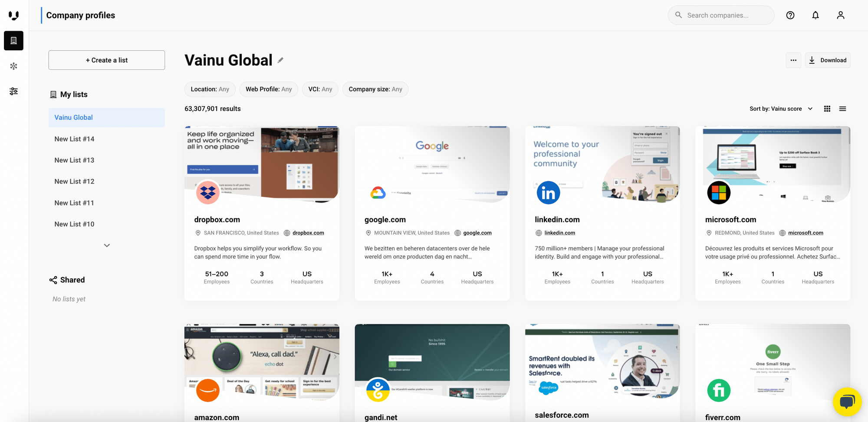The width and height of the screenshot is (868, 422).
Task: Open the filter settings icon in left sidebar
Action: click(x=13, y=91)
